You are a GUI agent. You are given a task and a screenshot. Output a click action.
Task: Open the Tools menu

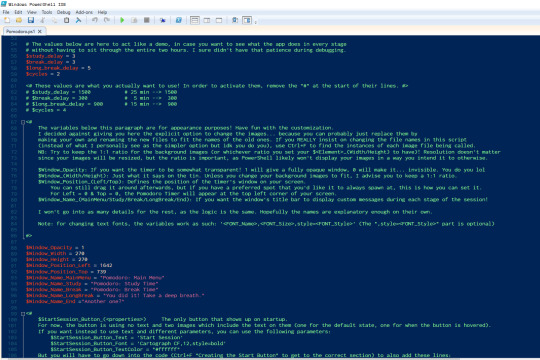pyautogui.click(x=47, y=12)
